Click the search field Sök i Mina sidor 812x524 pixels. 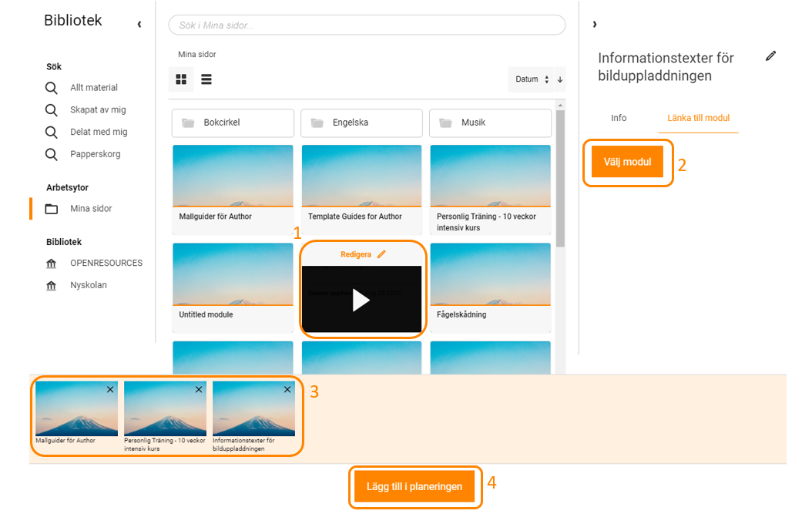tap(367, 25)
